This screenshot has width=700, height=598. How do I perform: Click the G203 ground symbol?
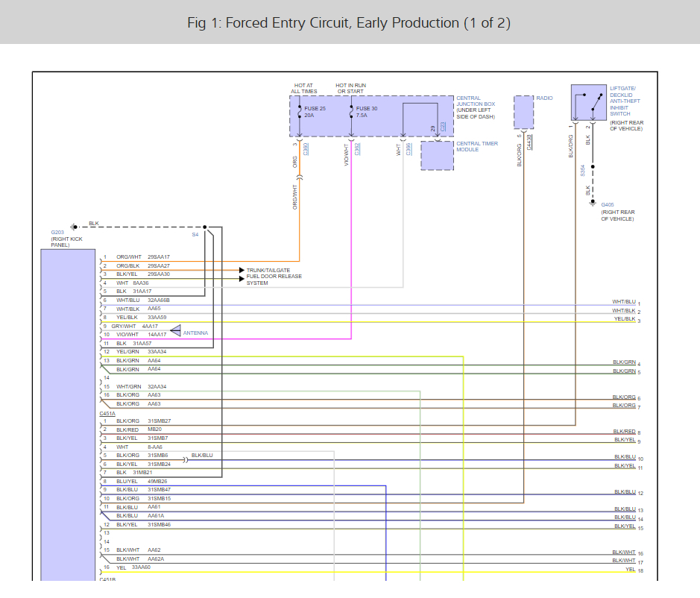[74, 227]
